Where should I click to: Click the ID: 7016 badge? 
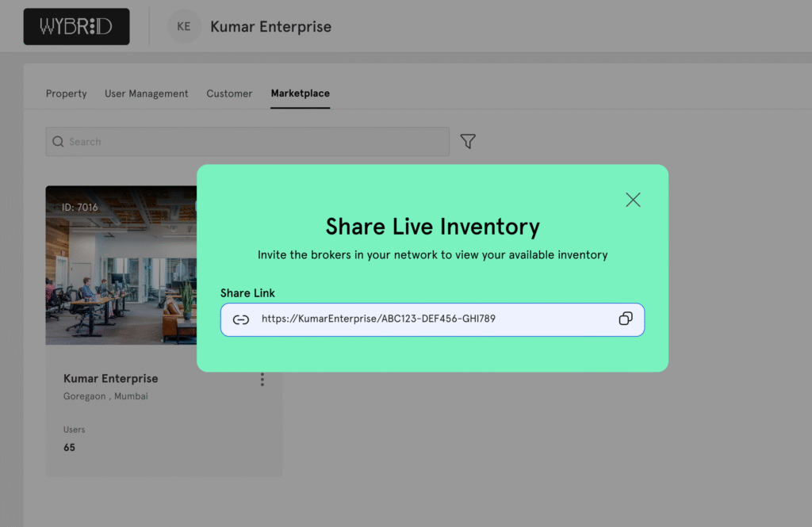click(x=80, y=208)
